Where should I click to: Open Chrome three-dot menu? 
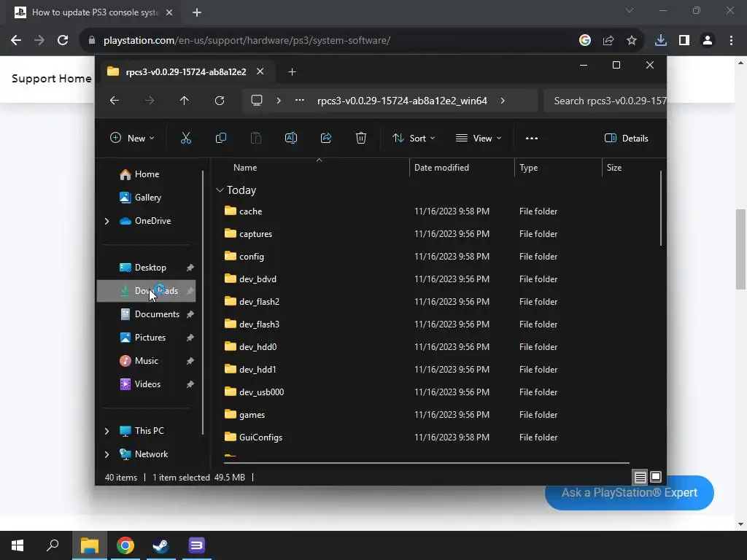(731, 41)
